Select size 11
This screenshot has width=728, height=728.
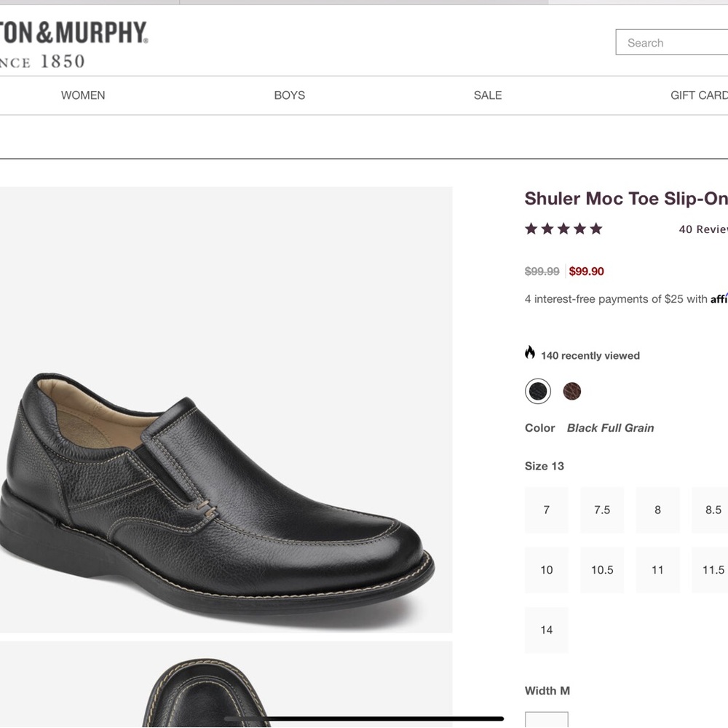click(657, 570)
